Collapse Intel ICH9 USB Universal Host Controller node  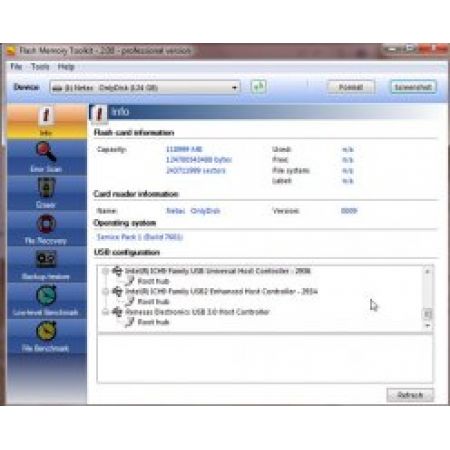[106, 271]
